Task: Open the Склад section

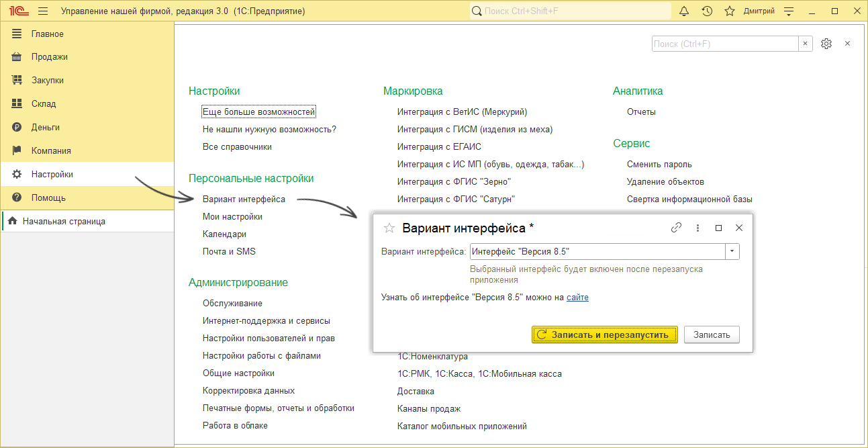Action: [87, 104]
